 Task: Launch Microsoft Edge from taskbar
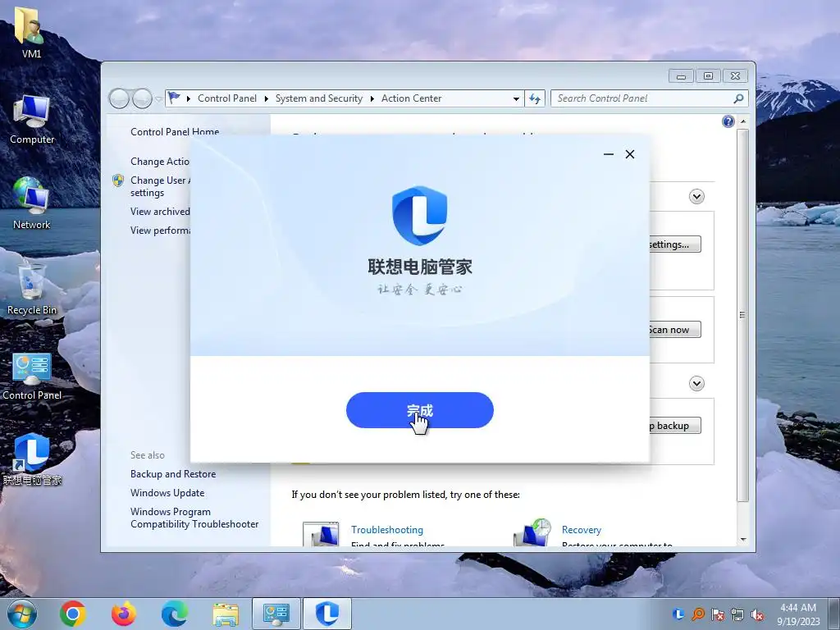pyautogui.click(x=175, y=614)
